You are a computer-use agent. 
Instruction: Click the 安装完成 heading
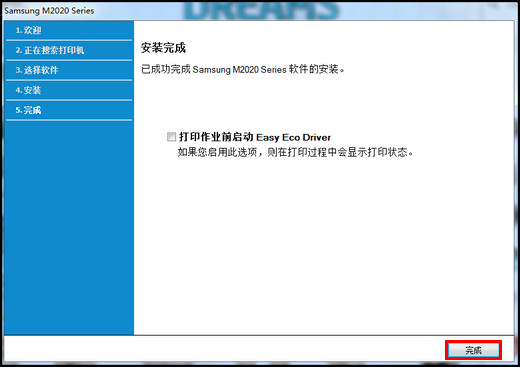pyautogui.click(x=163, y=48)
